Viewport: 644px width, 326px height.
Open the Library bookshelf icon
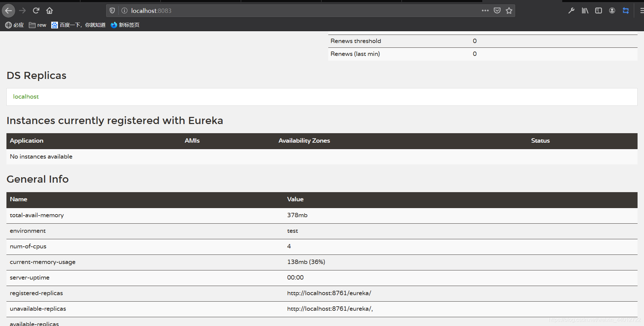(x=585, y=11)
